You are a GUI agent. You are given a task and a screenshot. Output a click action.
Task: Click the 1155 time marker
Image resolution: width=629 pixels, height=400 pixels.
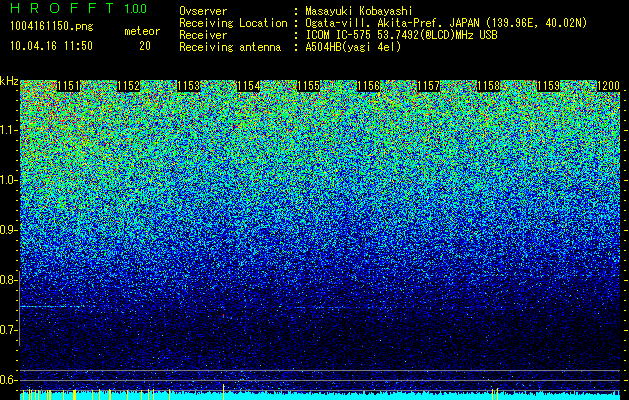coord(308,86)
